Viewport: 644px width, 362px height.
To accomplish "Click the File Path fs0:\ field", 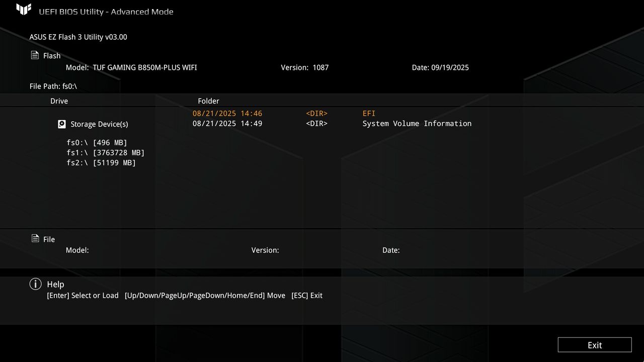I will click(53, 86).
